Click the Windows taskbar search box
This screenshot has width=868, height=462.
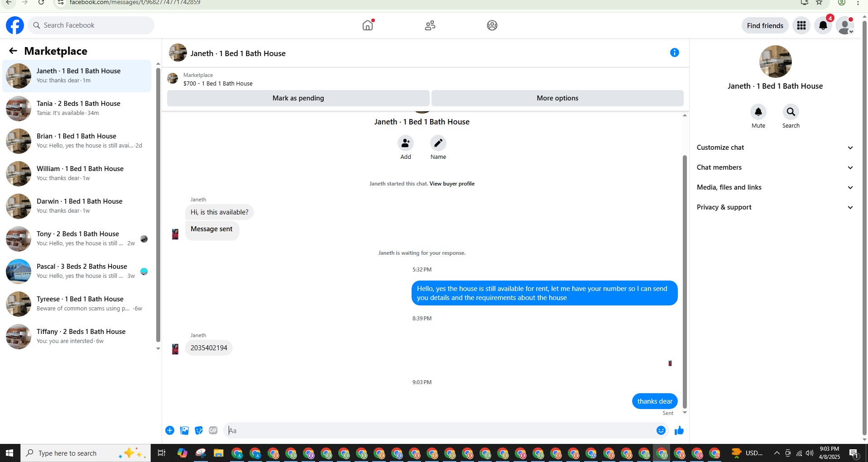[x=86, y=453]
